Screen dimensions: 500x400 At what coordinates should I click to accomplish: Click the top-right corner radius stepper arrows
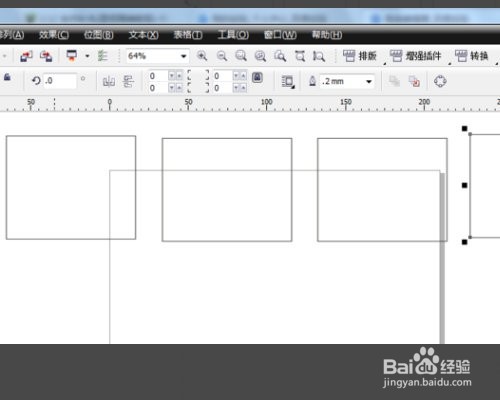pos(240,76)
